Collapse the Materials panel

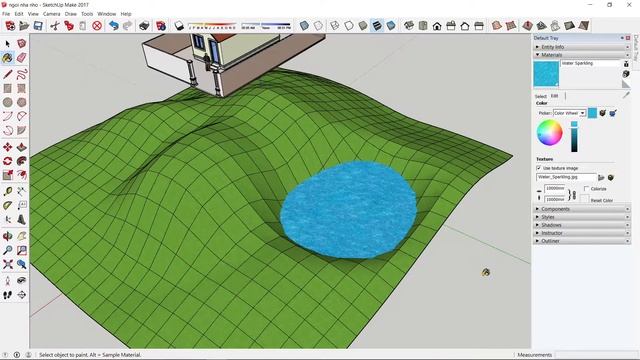(581, 55)
